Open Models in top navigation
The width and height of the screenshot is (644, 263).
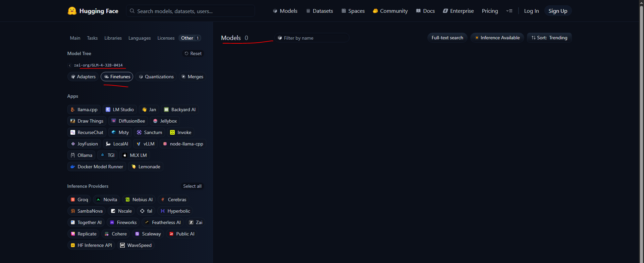285,11
